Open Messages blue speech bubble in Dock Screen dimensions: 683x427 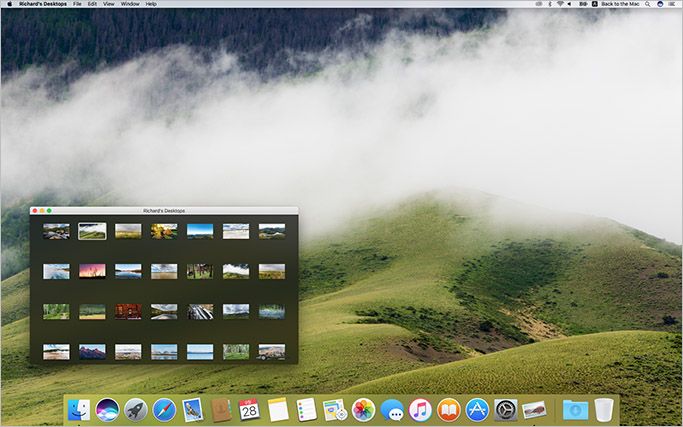click(x=392, y=410)
